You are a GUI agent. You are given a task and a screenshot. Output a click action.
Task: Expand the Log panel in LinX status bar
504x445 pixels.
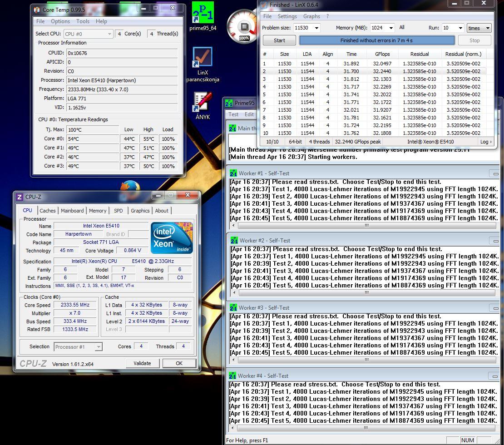[486, 142]
